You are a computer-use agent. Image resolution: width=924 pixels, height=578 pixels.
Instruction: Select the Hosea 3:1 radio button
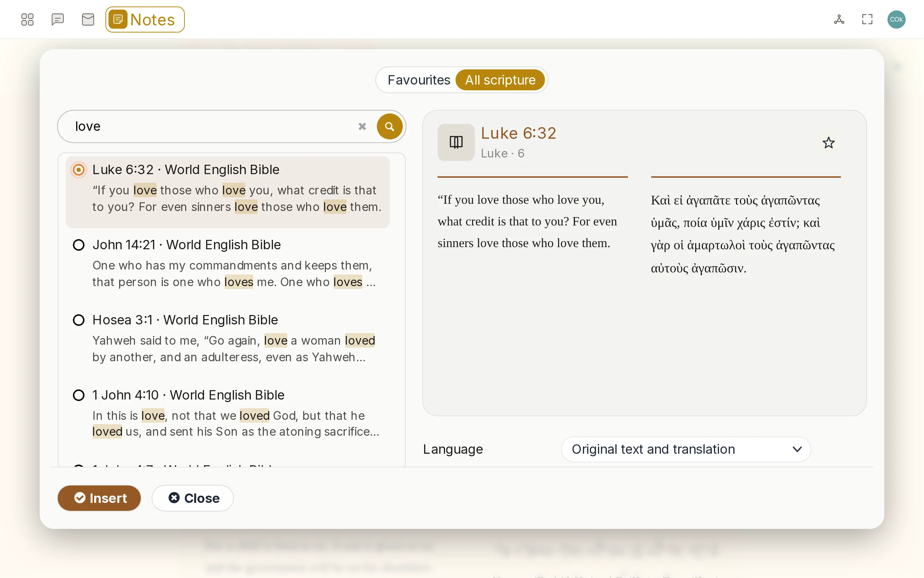click(79, 320)
